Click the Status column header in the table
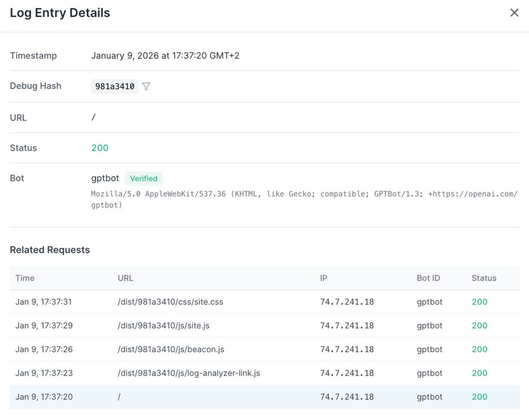 tap(484, 278)
